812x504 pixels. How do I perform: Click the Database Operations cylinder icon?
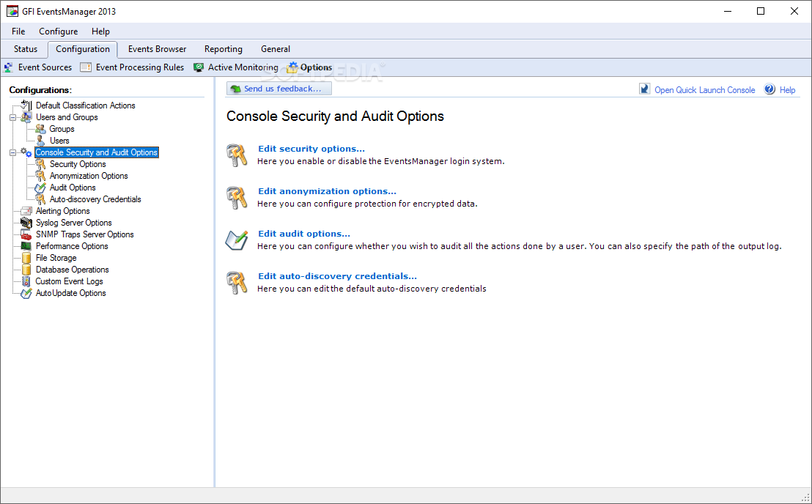(26, 270)
